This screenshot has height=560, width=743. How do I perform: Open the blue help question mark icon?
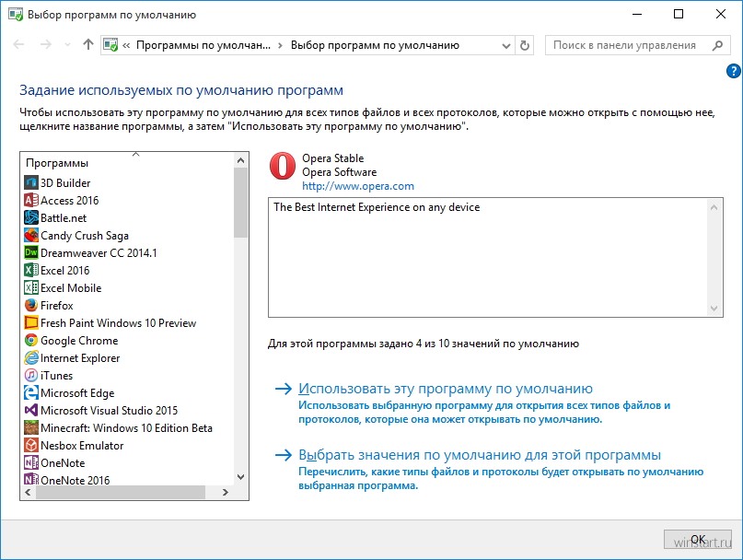tap(733, 71)
